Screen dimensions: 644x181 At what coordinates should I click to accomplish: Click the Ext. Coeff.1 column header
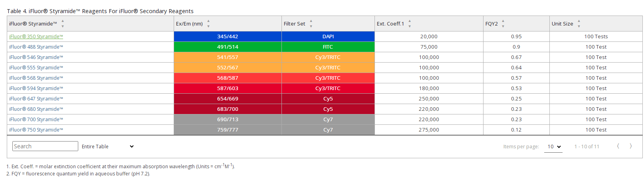[390, 24]
